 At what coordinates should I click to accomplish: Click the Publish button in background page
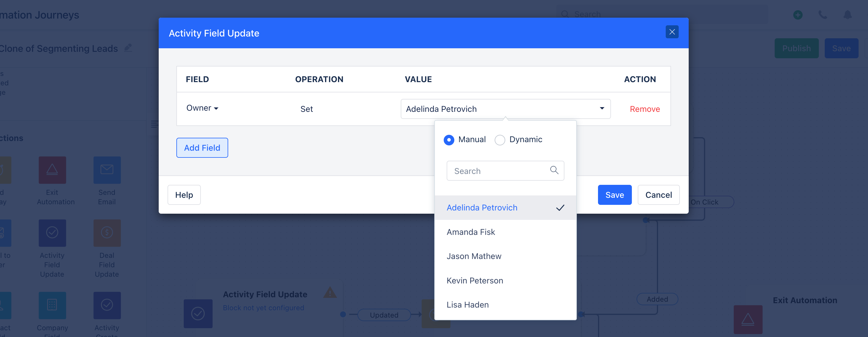click(796, 48)
